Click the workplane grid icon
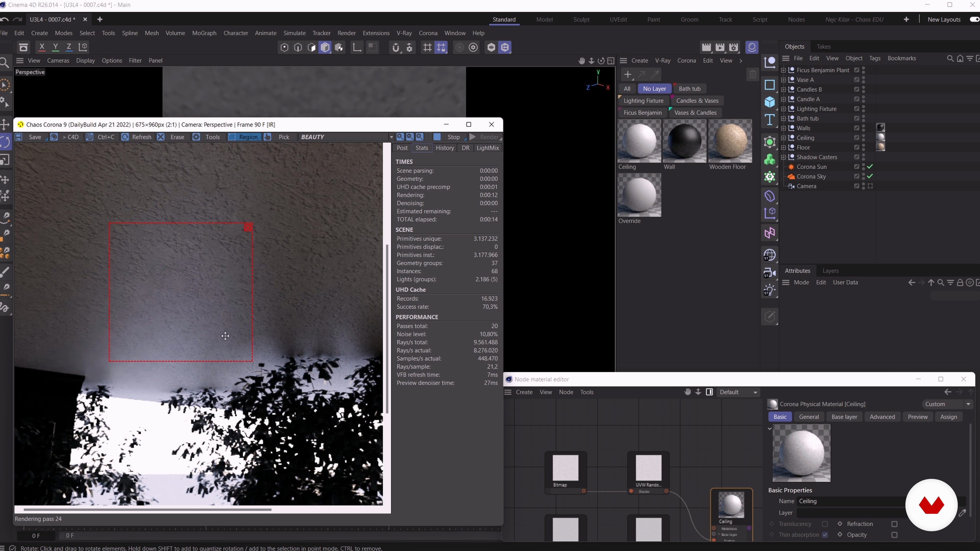The image size is (980, 551). [427, 47]
